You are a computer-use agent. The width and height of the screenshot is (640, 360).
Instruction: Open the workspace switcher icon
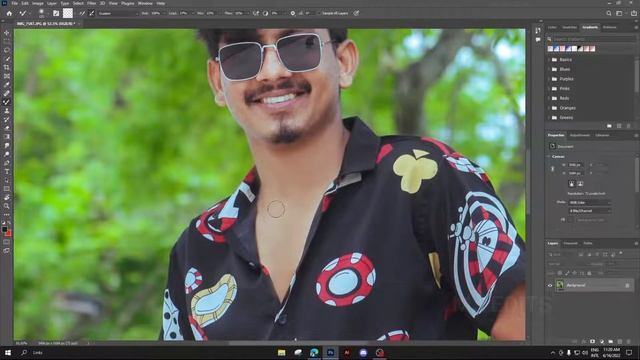point(620,13)
